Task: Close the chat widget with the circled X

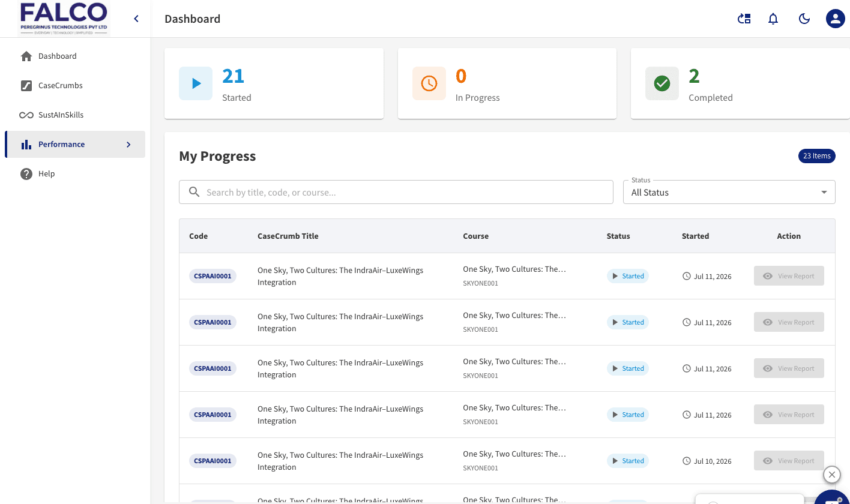Action: tap(831, 475)
